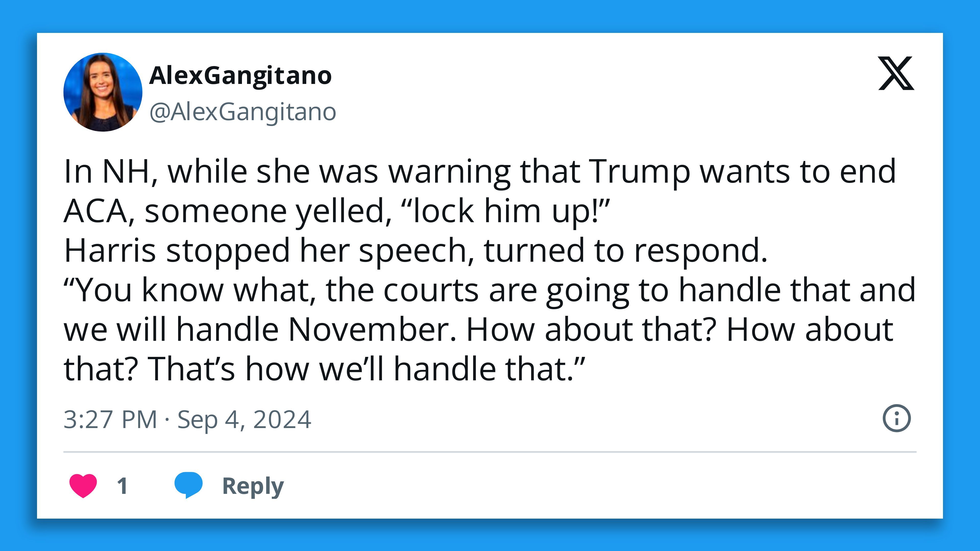Click the blue reply speech bubble icon
Screen dimensions: 980x551
[x=188, y=485]
